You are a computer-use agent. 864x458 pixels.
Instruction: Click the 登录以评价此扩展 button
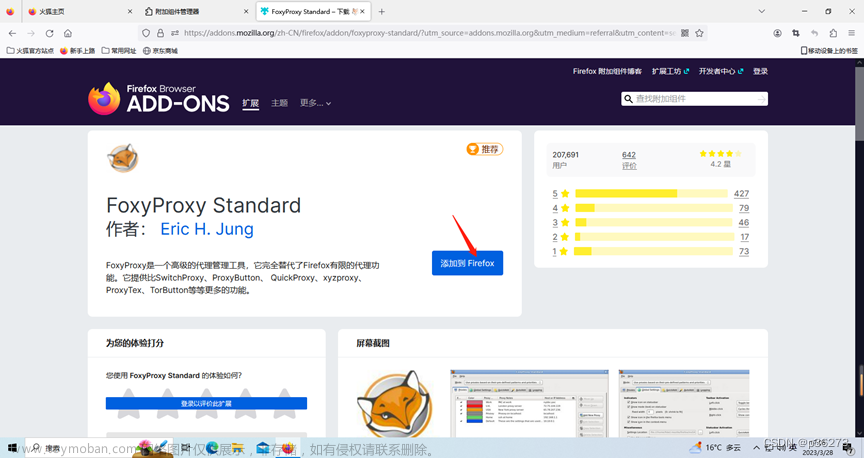206,403
